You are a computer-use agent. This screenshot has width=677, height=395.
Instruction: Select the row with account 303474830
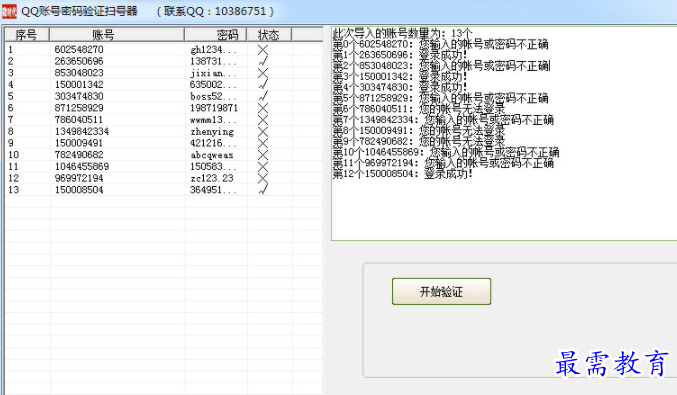click(164, 96)
